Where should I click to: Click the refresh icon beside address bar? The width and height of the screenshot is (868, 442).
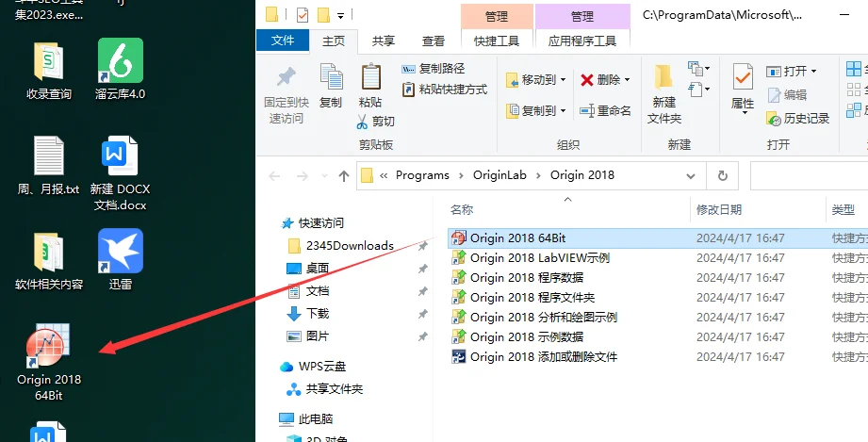722,175
